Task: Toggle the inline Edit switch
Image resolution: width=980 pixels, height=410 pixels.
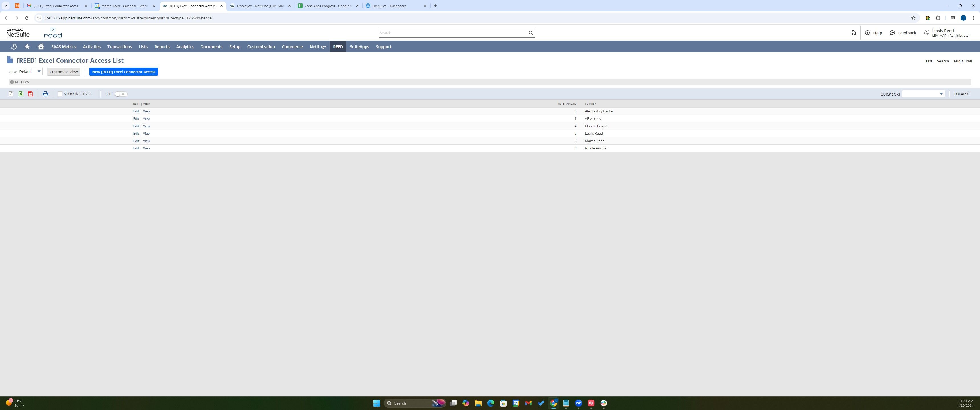Action: (121, 94)
